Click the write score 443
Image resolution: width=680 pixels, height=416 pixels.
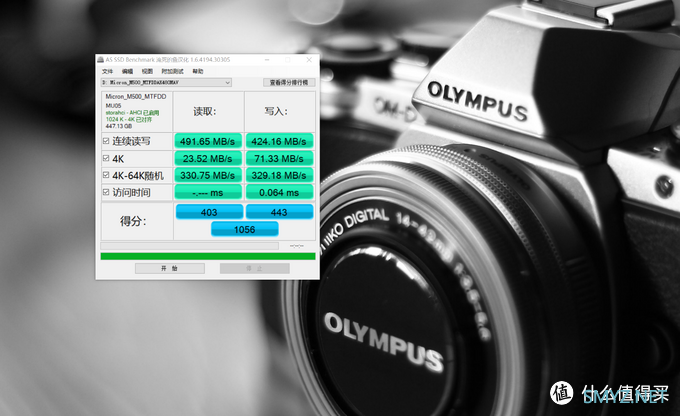279,212
